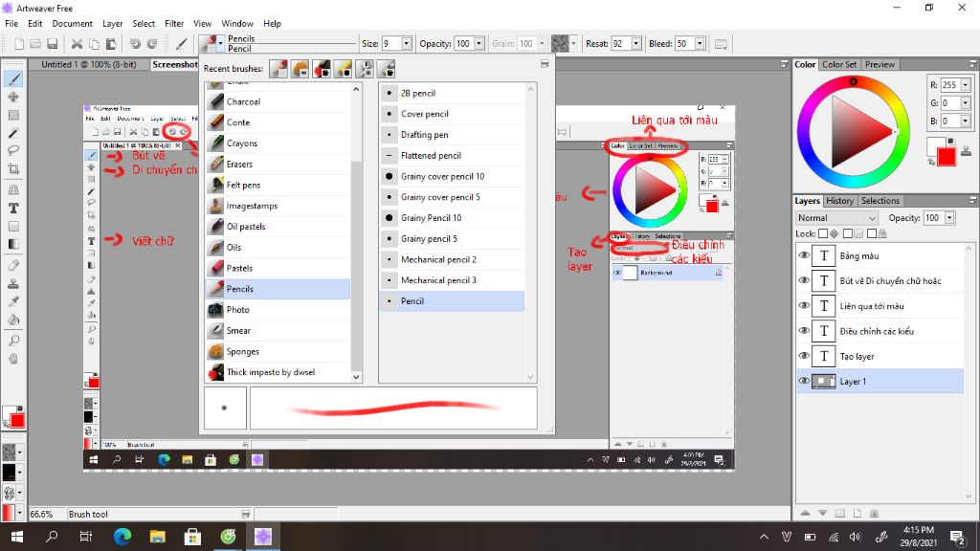Screen dimensions: 980x551
Task: Choose the Sponges brush category
Action: [278, 352]
